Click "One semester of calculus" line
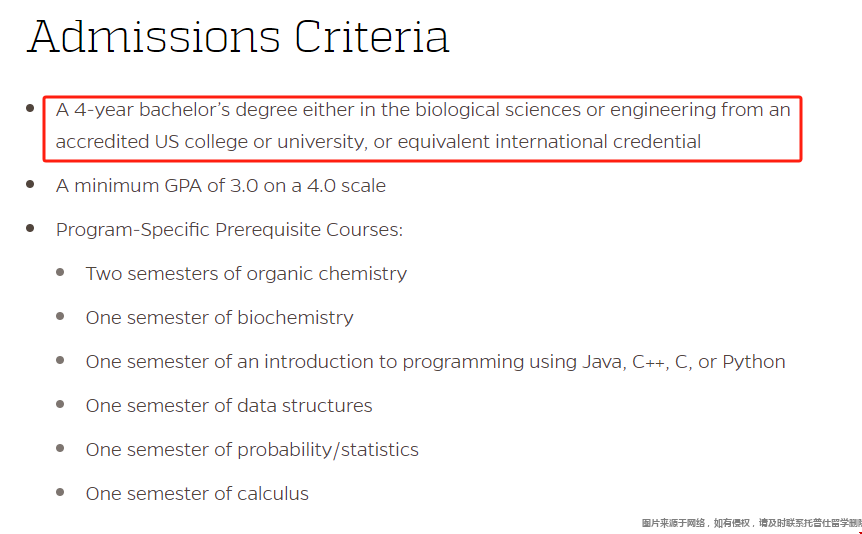The image size is (862, 534). pos(197,494)
